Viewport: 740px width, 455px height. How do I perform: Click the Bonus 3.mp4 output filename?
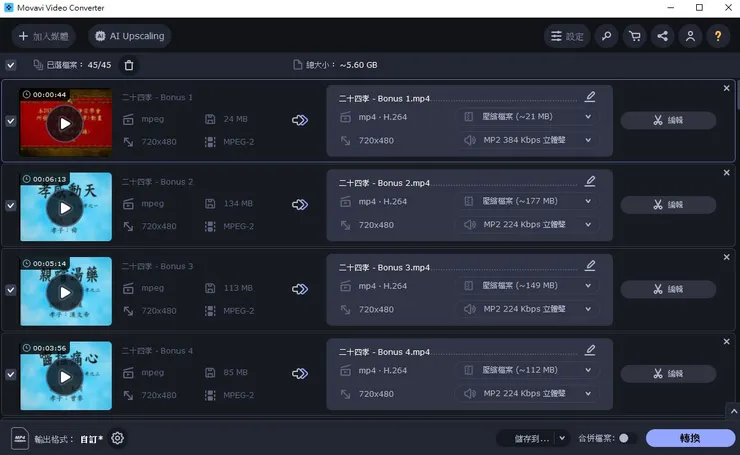pos(384,268)
